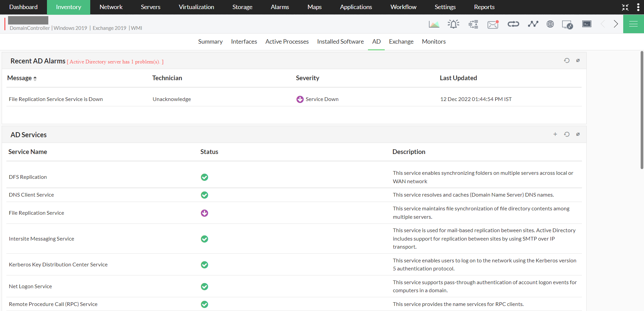Viewport: 644px width, 311px height.
Task: Switch to the Exchange tab
Action: pyautogui.click(x=401, y=42)
